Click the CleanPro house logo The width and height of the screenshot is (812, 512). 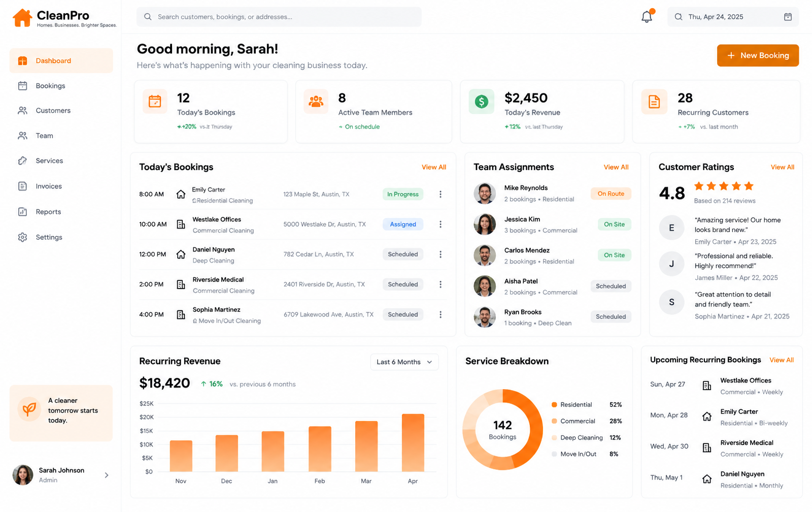click(22, 18)
